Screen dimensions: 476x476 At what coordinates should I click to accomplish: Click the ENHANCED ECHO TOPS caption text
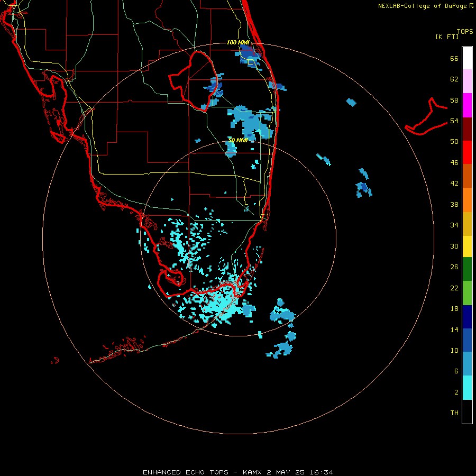click(186, 472)
